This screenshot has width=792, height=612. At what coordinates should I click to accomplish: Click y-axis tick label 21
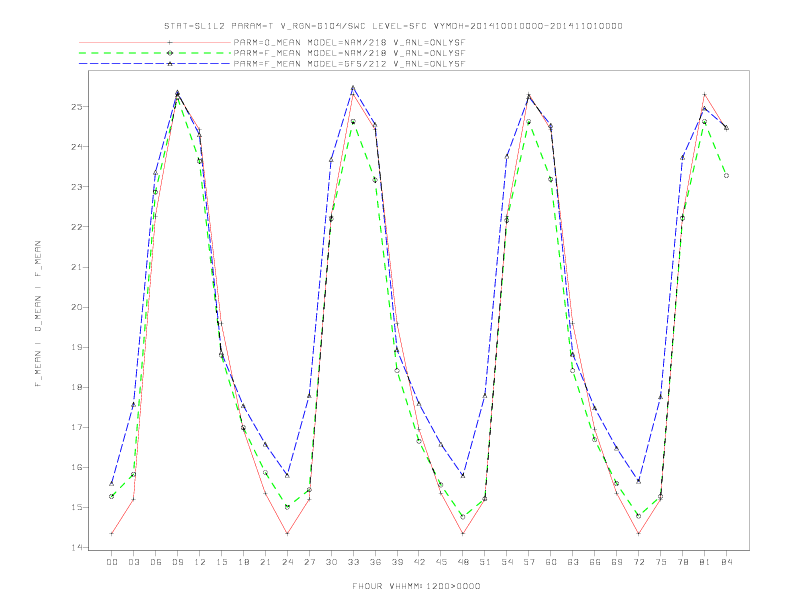pyautogui.click(x=76, y=267)
